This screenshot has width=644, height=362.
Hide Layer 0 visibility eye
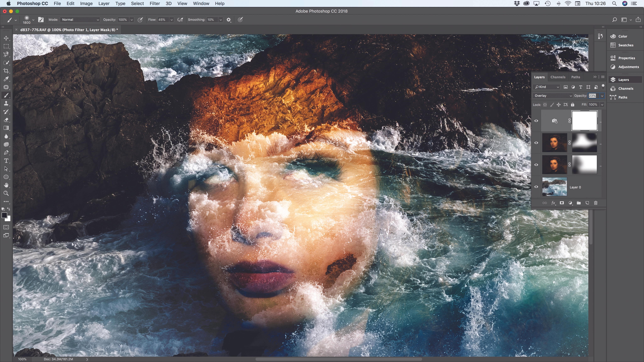(536, 187)
